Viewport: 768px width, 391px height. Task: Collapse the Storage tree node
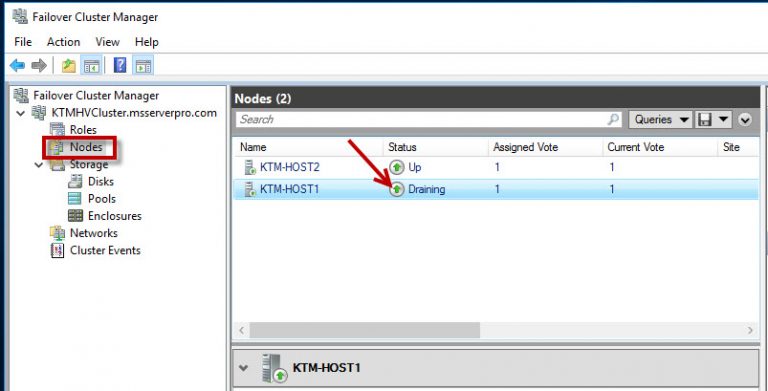(39, 165)
